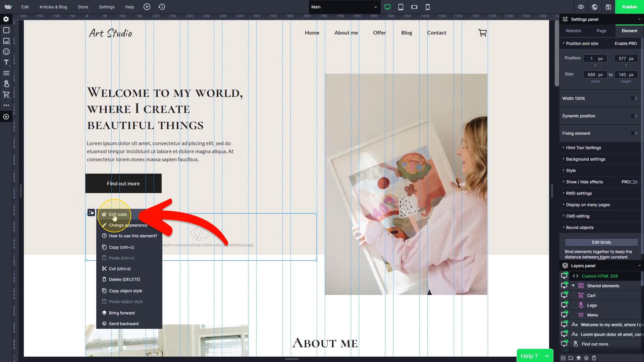Switch to tablet device preview
The image size is (644, 362).
pyautogui.click(x=400, y=7)
